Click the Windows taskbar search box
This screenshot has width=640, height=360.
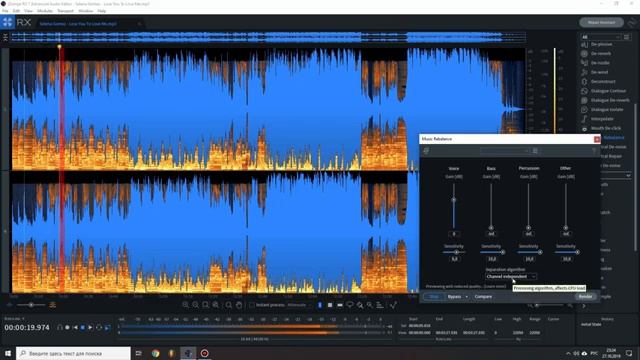(73, 353)
